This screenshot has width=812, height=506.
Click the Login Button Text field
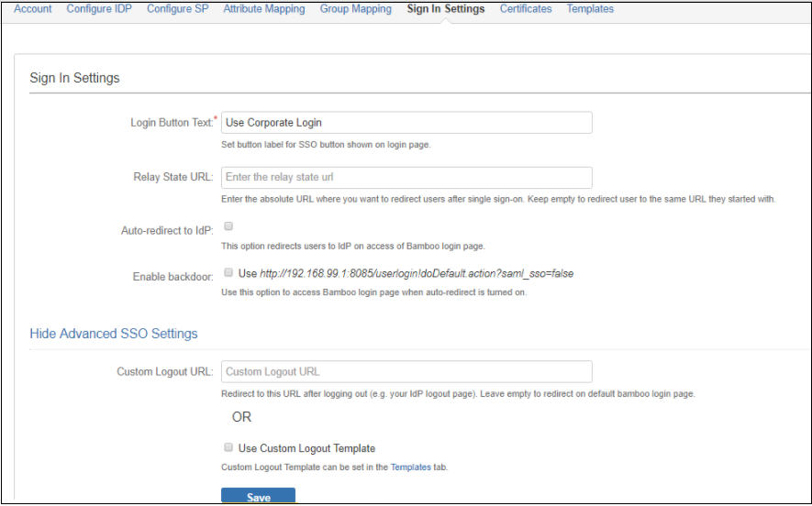click(x=406, y=123)
